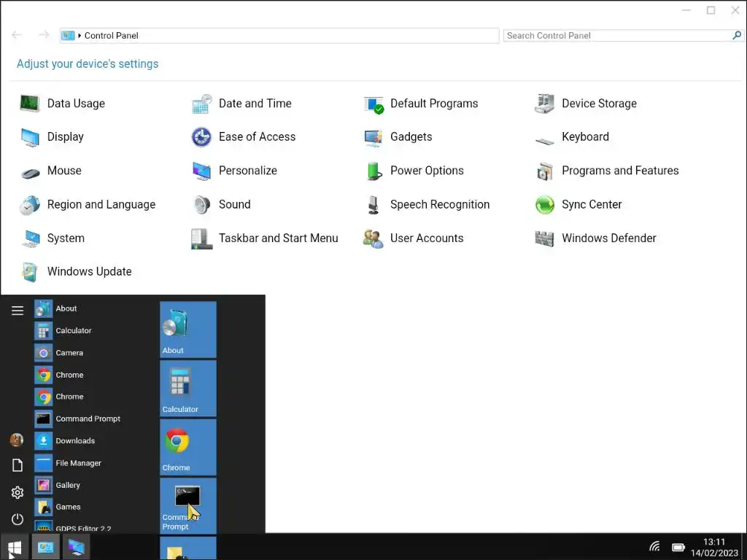747x560 pixels.
Task: Open the Programs and Features icon
Action: click(x=544, y=171)
